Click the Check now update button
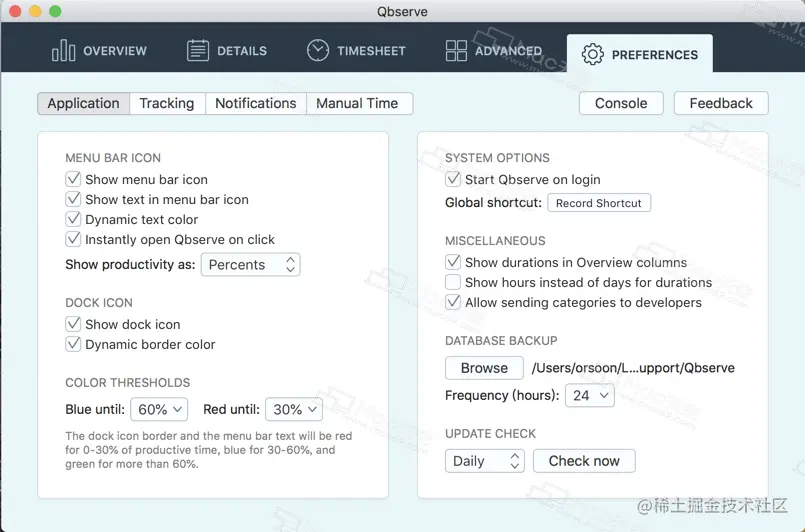Viewport: 805px width, 532px height. (584, 461)
